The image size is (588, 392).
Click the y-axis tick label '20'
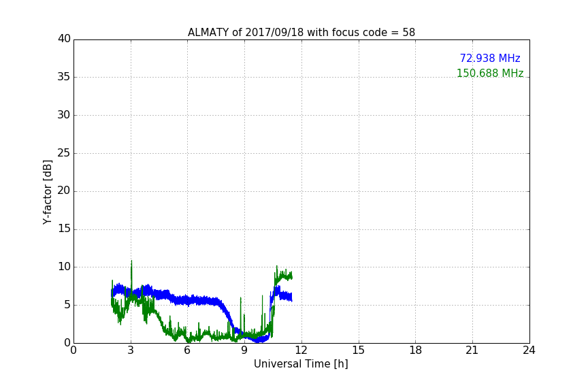64,191
